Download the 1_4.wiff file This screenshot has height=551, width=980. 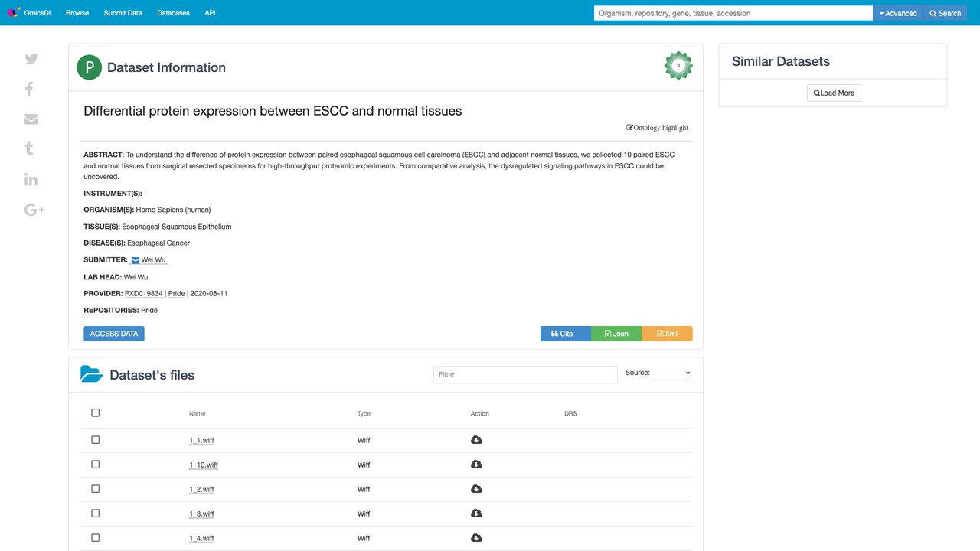click(x=476, y=538)
